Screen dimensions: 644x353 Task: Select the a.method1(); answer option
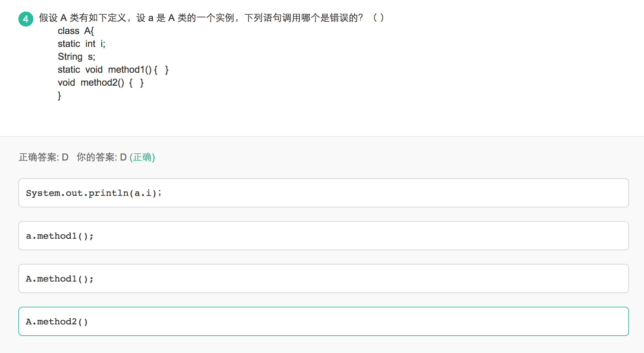tap(323, 236)
